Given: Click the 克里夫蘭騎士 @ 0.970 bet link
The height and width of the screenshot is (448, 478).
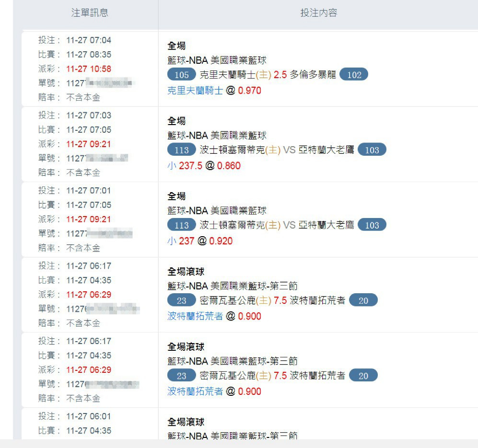Looking at the screenshot, I should (x=214, y=91).
